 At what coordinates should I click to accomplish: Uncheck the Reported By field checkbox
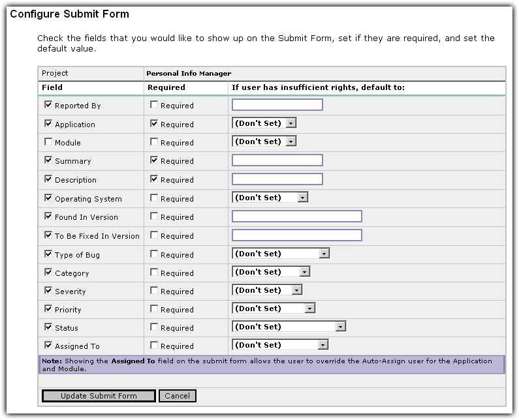click(x=48, y=105)
